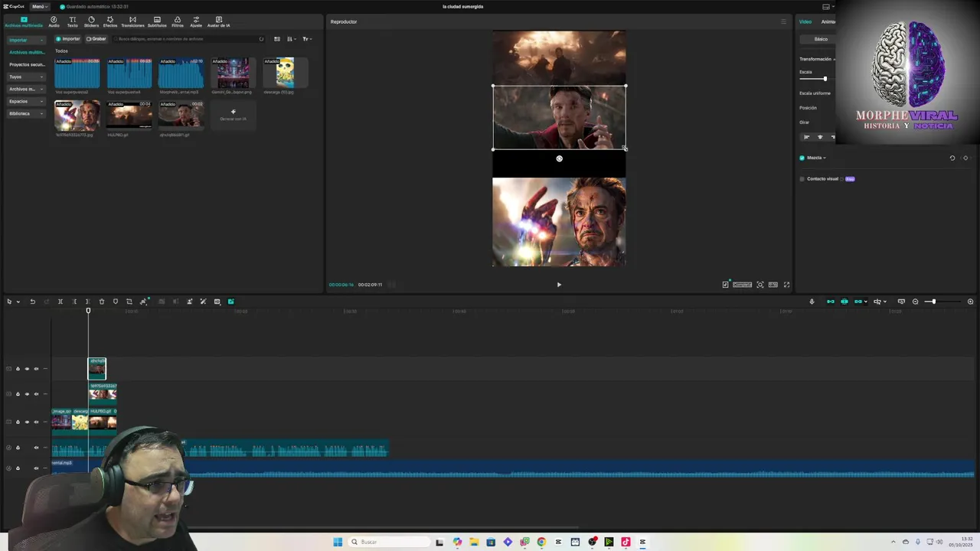Image resolution: width=980 pixels, height=551 pixels.
Task: Play the preview video
Action: [559, 285]
